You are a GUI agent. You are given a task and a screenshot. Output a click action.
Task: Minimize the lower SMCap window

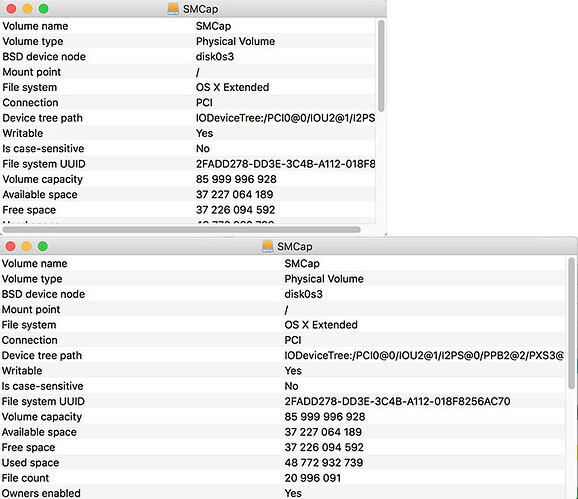pyautogui.click(x=27, y=246)
